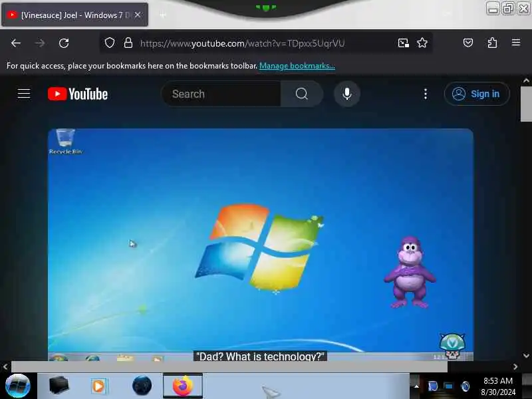Click the YouTube Search input field
This screenshot has width=532, height=399.
[x=221, y=94]
